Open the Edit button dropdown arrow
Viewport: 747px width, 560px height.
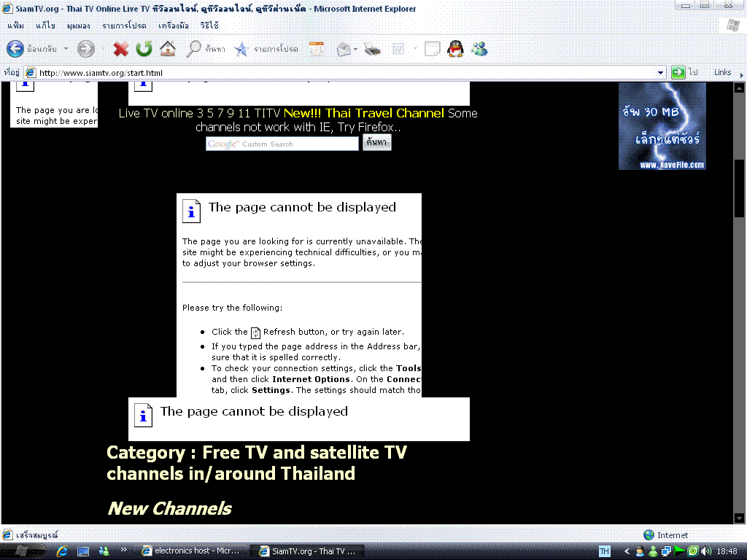tap(415, 49)
